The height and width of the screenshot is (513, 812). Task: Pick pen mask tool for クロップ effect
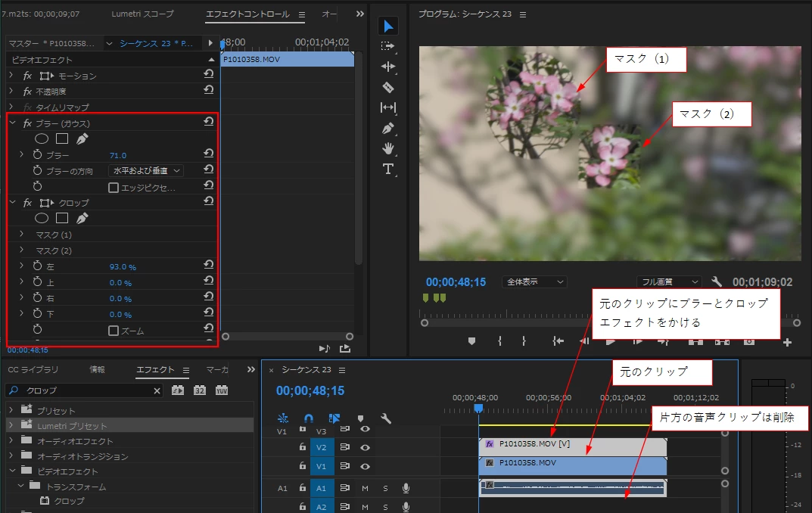point(82,219)
